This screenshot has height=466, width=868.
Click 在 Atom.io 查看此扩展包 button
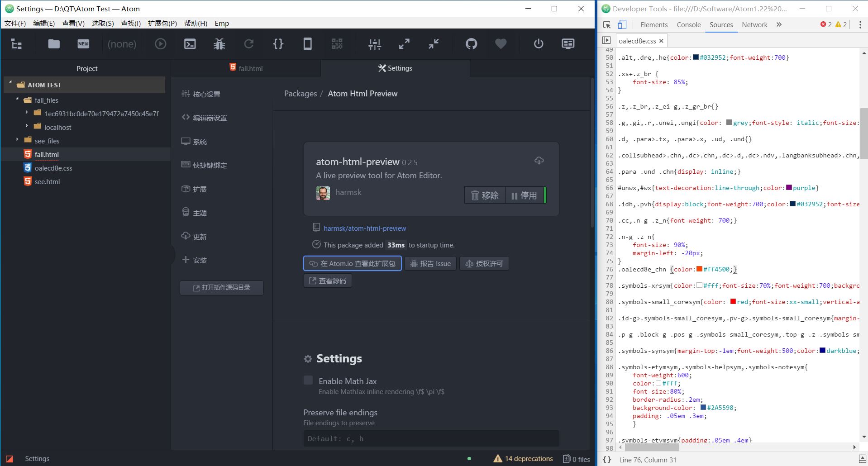click(353, 263)
